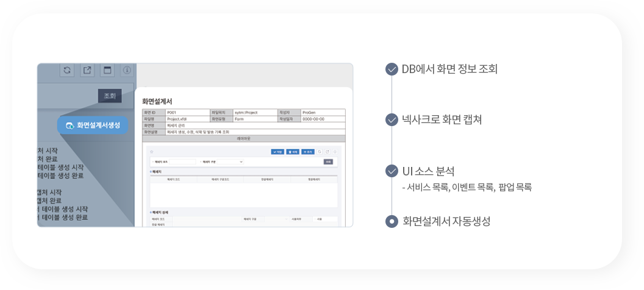
Task: Click the window layout icon in the top toolbar
Action: click(x=107, y=70)
